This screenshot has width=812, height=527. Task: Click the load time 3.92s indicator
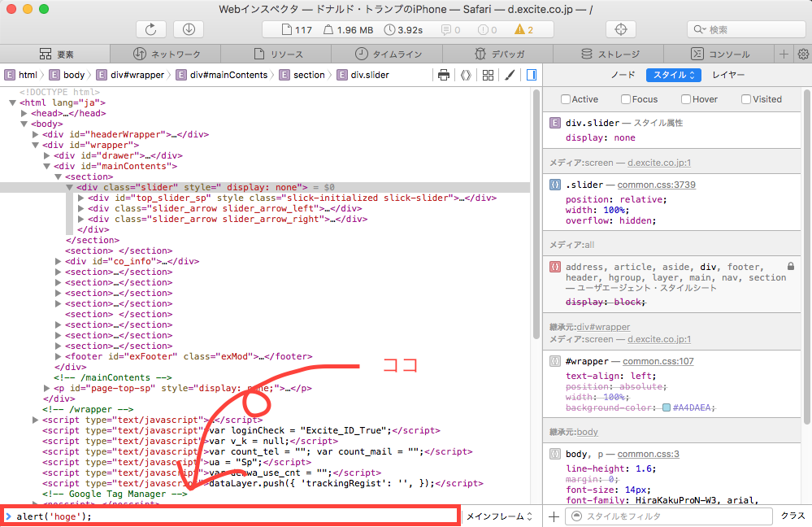tap(403, 29)
